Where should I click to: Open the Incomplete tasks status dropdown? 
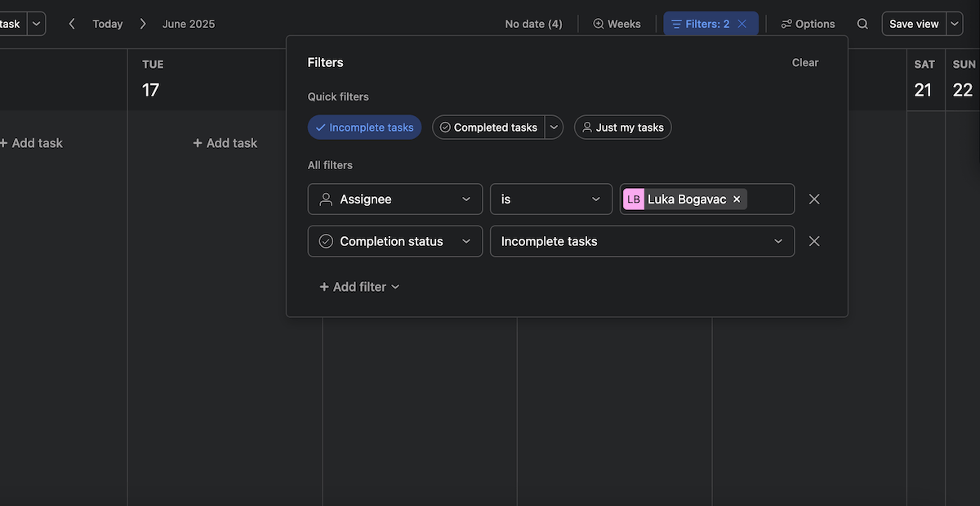tap(642, 240)
